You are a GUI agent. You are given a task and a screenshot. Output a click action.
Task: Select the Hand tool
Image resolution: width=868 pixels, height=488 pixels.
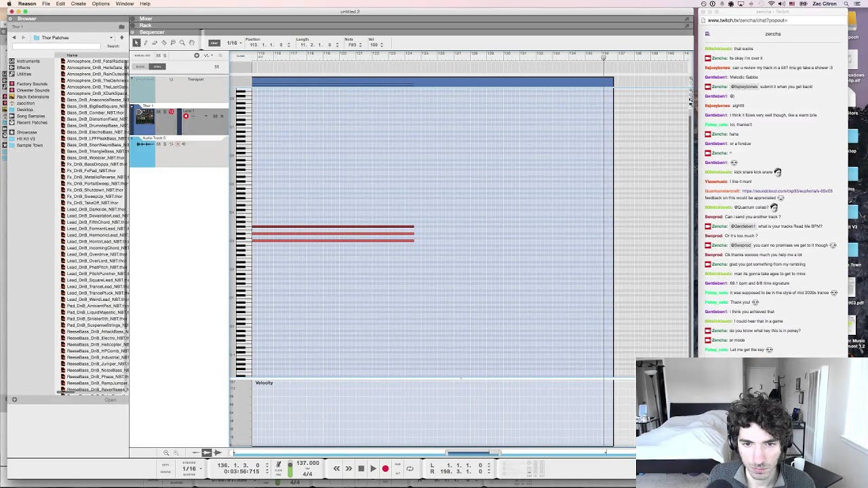[x=191, y=43]
